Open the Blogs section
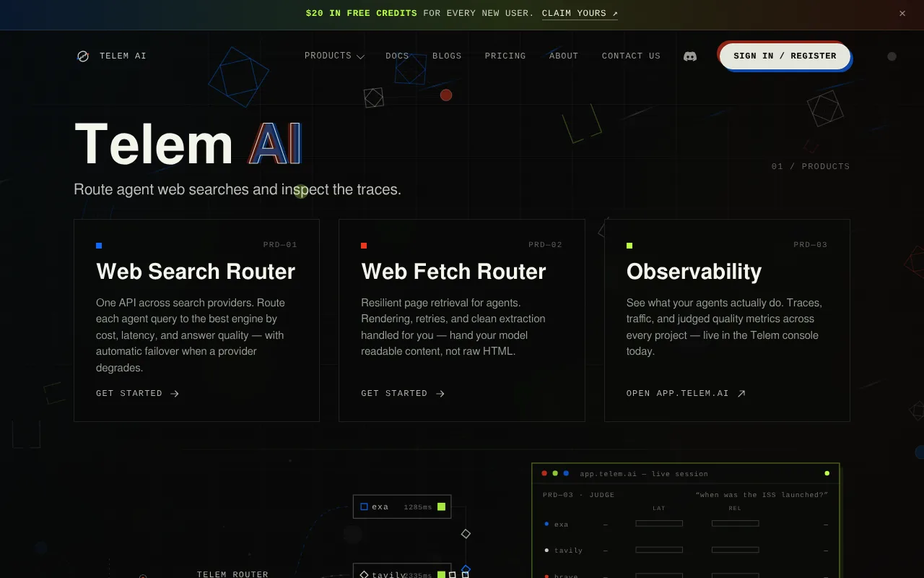 point(447,56)
